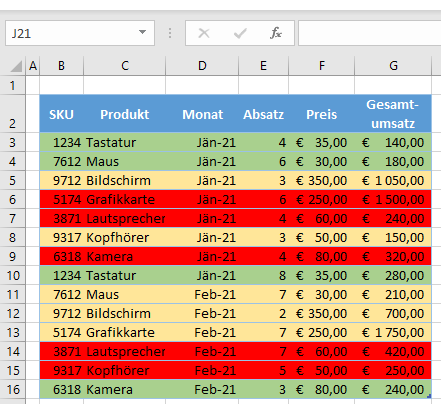Click the Absatz header cell
This screenshot has width=441, height=407.
tap(263, 114)
